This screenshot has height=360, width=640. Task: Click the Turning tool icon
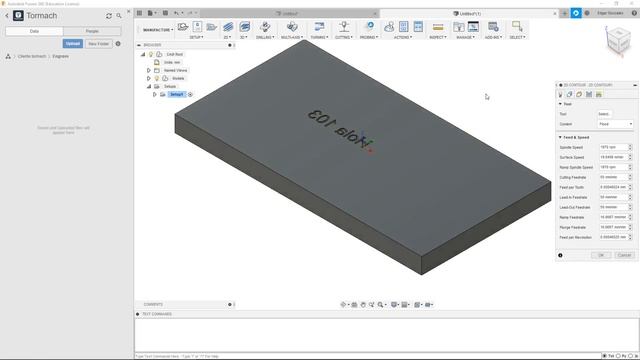click(x=319, y=27)
